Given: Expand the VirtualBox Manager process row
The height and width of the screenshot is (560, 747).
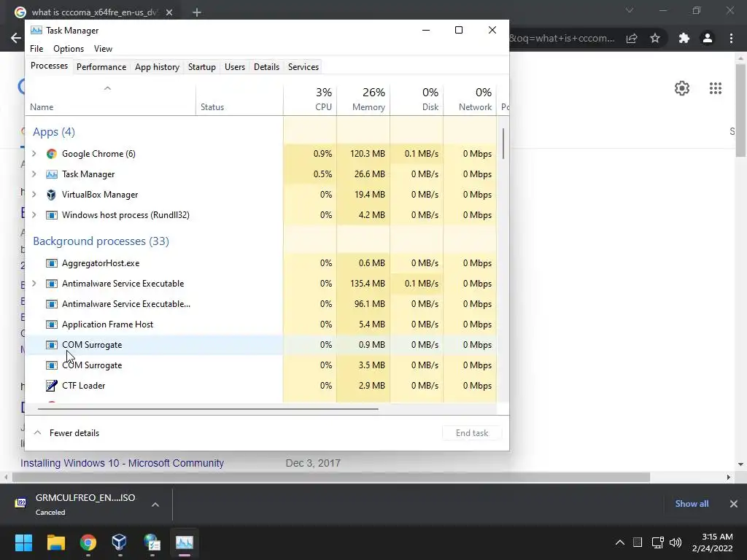Looking at the screenshot, I should [x=34, y=195].
